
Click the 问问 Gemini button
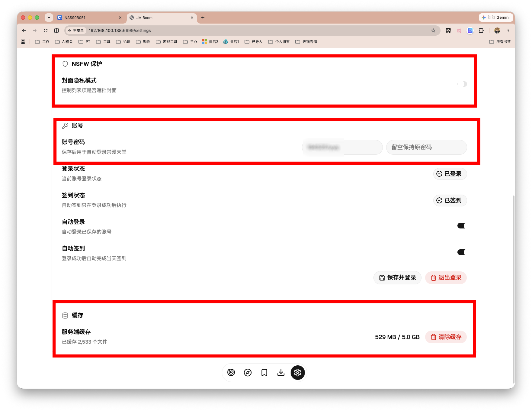pos(496,18)
